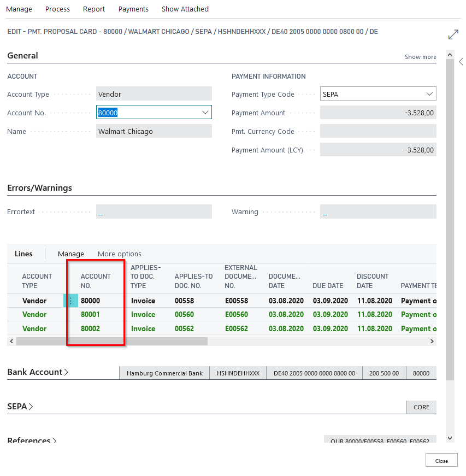
Task: Open the Report menu
Action: tap(93, 9)
